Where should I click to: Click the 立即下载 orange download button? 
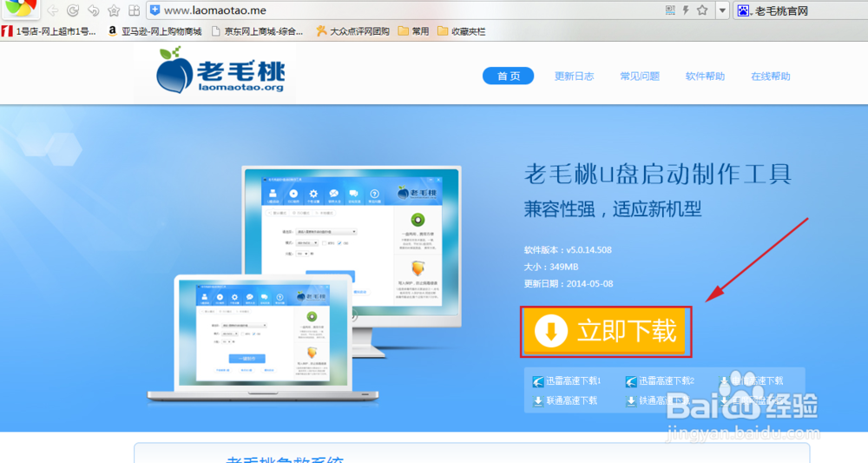coord(606,331)
